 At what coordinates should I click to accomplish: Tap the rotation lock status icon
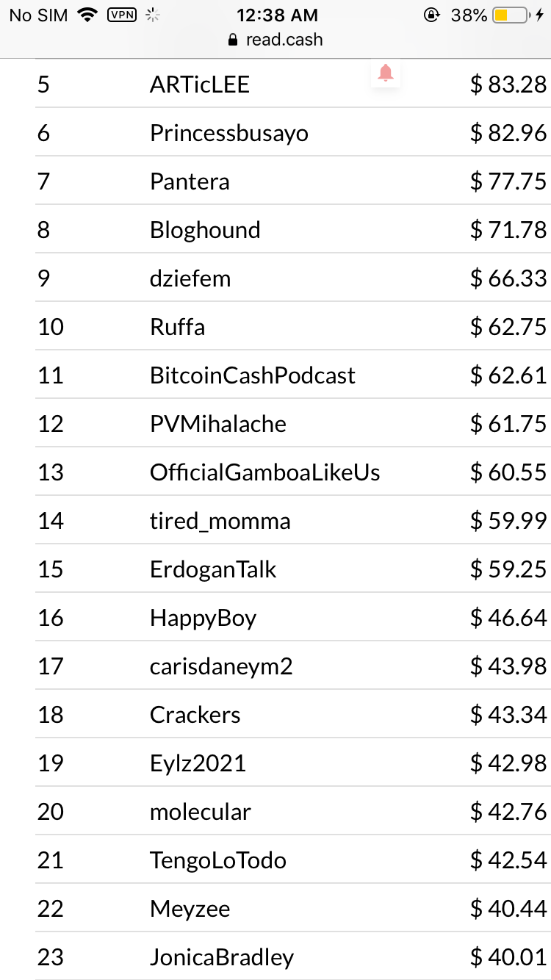[x=432, y=15]
